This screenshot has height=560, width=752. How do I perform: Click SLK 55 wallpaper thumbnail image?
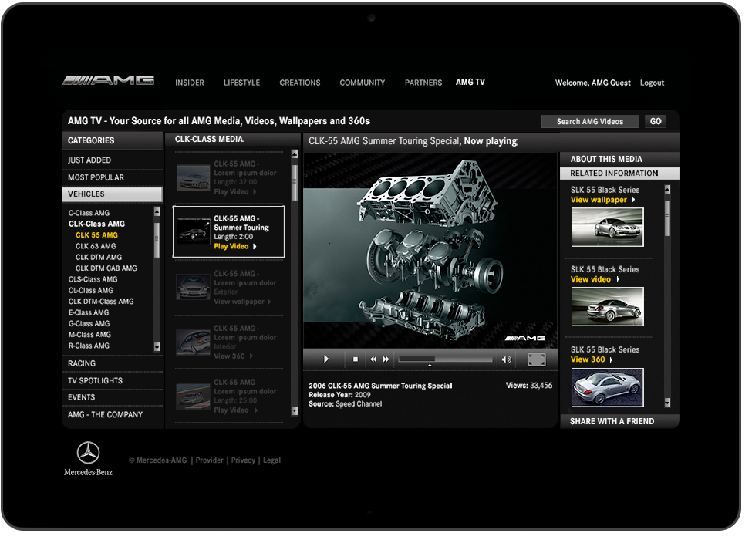pyautogui.click(x=607, y=228)
